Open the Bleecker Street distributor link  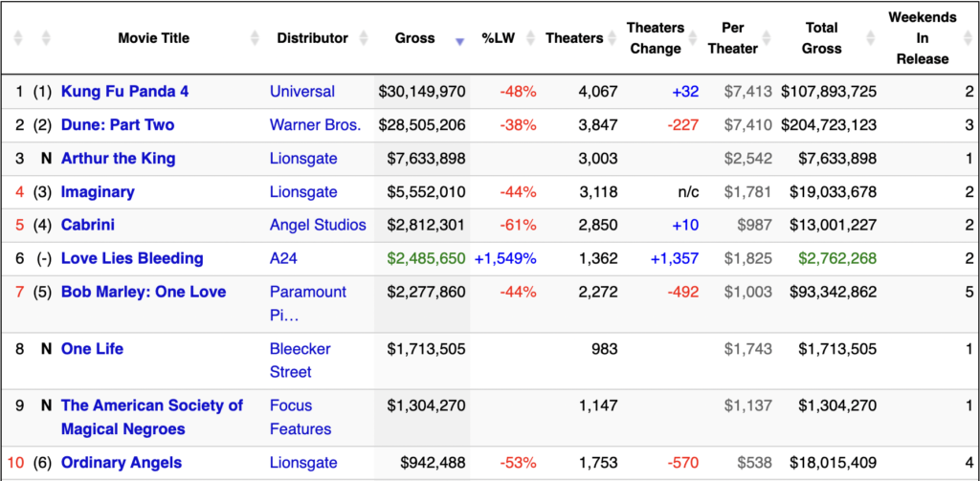301,361
